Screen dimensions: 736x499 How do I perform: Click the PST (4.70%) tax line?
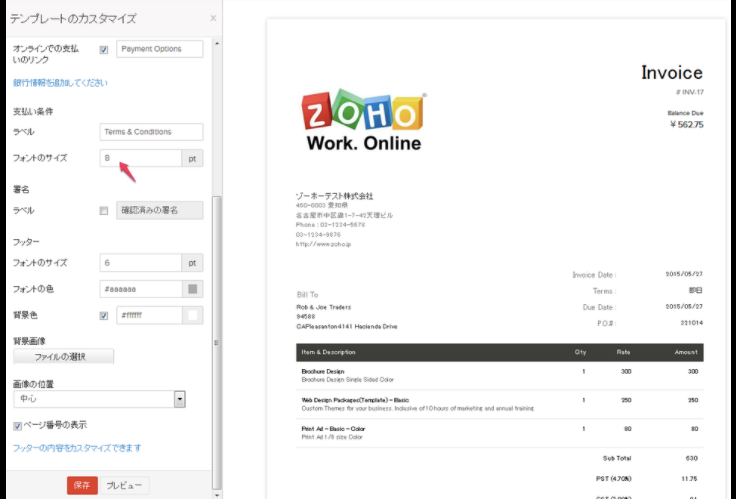pyautogui.click(x=613, y=479)
